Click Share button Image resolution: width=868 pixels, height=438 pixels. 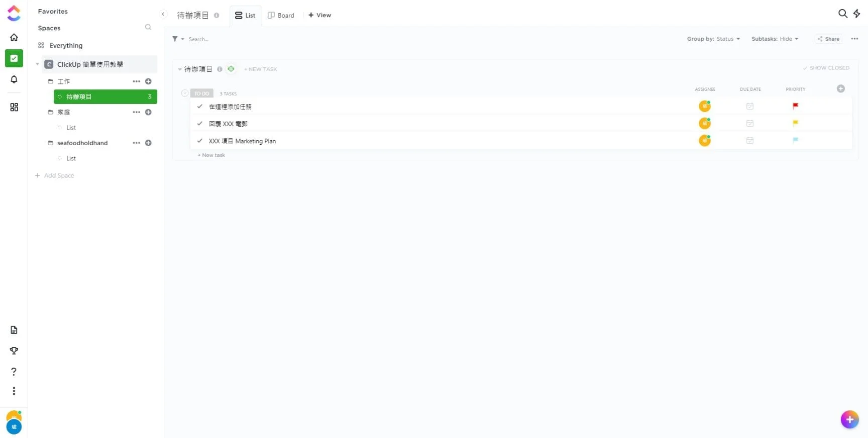pyautogui.click(x=828, y=39)
